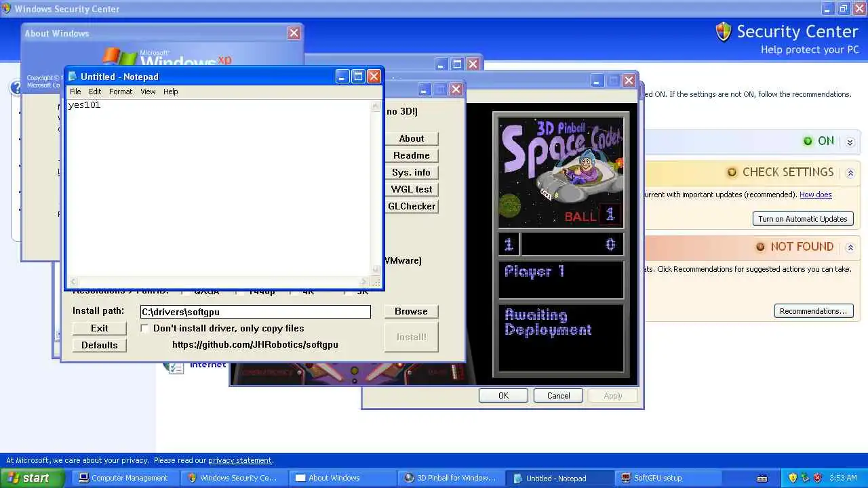Open Notepad File menu
Viewport: 868px width, 488px height.
pyautogui.click(x=75, y=91)
